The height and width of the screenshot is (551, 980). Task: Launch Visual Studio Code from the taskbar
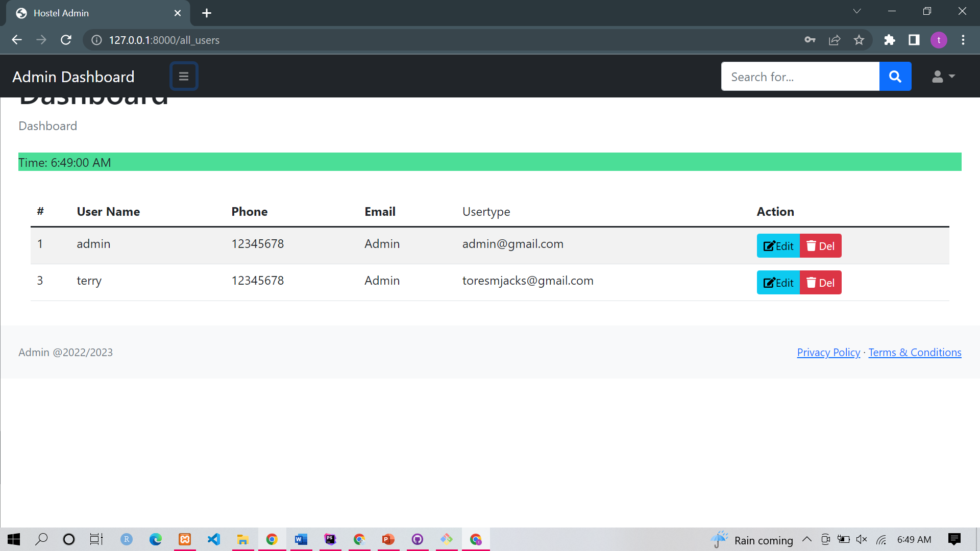(x=213, y=539)
